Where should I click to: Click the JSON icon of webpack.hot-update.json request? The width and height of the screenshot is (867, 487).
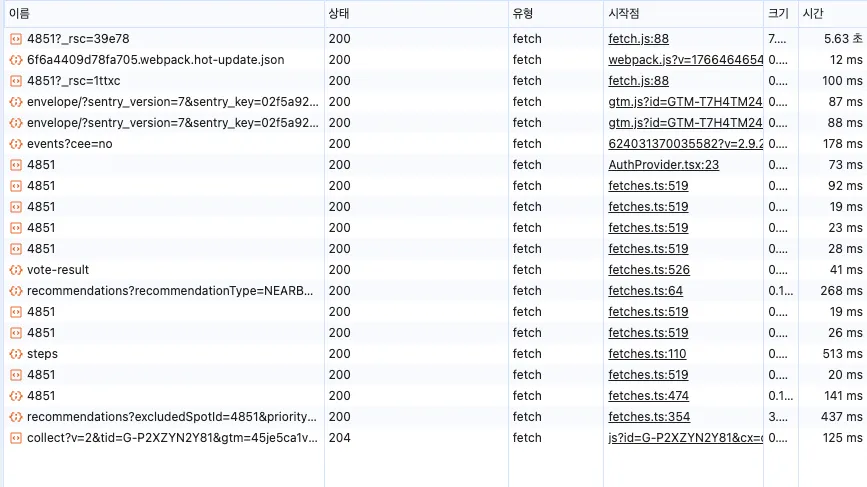coord(15,60)
